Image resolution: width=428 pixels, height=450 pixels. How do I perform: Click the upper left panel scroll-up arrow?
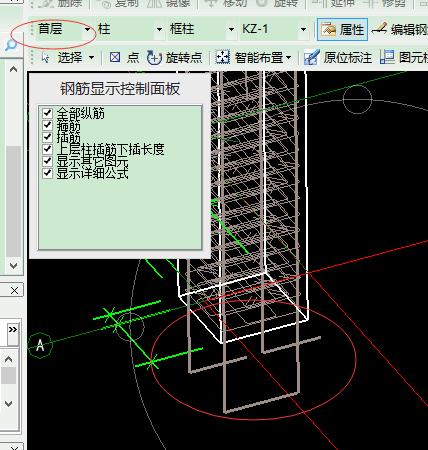(13, 69)
